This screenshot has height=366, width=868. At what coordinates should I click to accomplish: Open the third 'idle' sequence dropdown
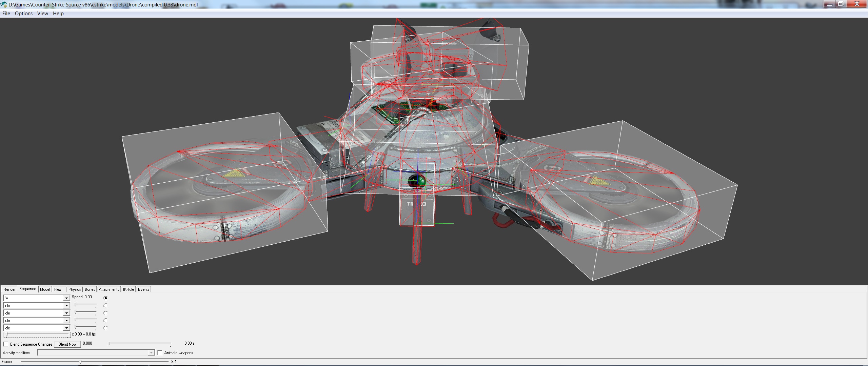(37, 321)
